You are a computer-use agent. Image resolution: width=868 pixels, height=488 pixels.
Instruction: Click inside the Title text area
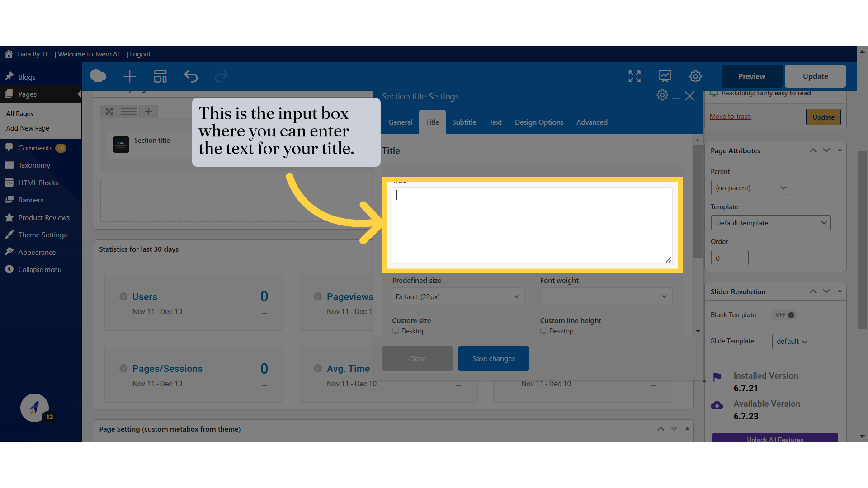click(x=532, y=225)
